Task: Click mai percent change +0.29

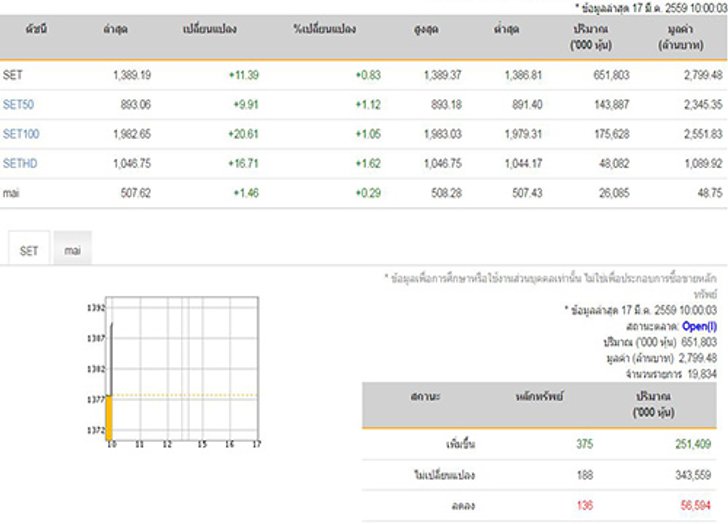Action: (x=368, y=193)
